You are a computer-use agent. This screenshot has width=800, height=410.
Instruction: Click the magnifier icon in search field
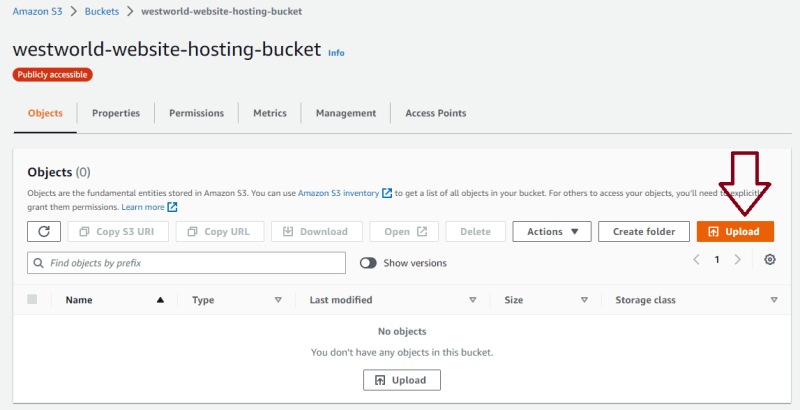(x=38, y=263)
